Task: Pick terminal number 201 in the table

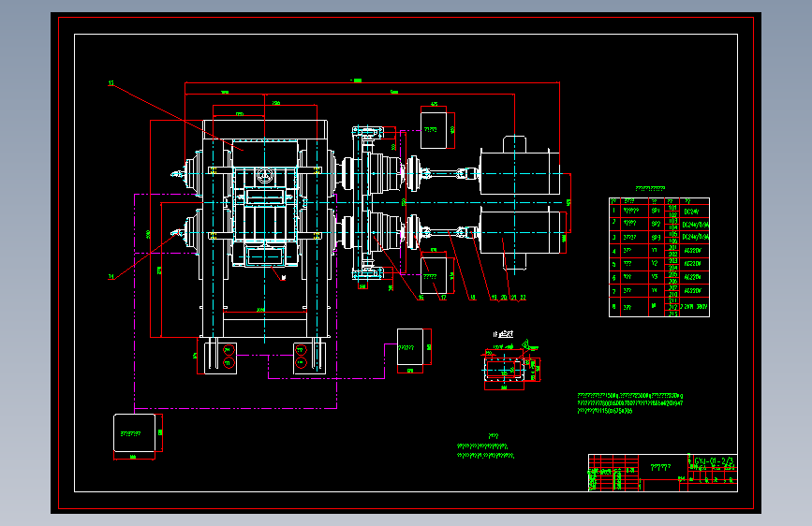Action: [672, 247]
